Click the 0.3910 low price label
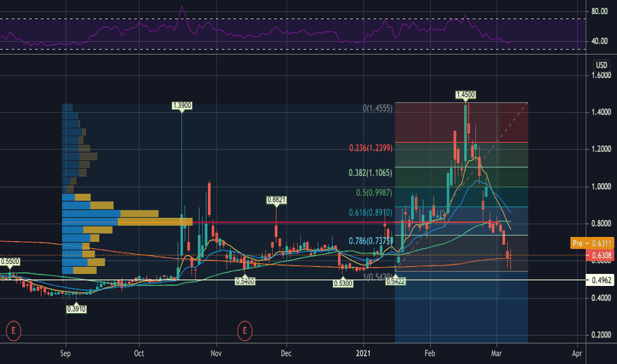 click(76, 309)
